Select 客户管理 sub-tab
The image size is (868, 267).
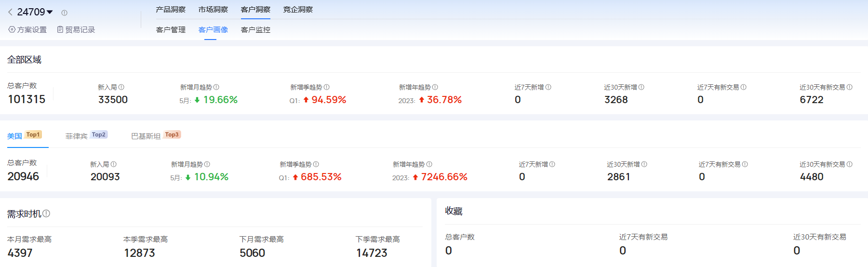(x=171, y=30)
